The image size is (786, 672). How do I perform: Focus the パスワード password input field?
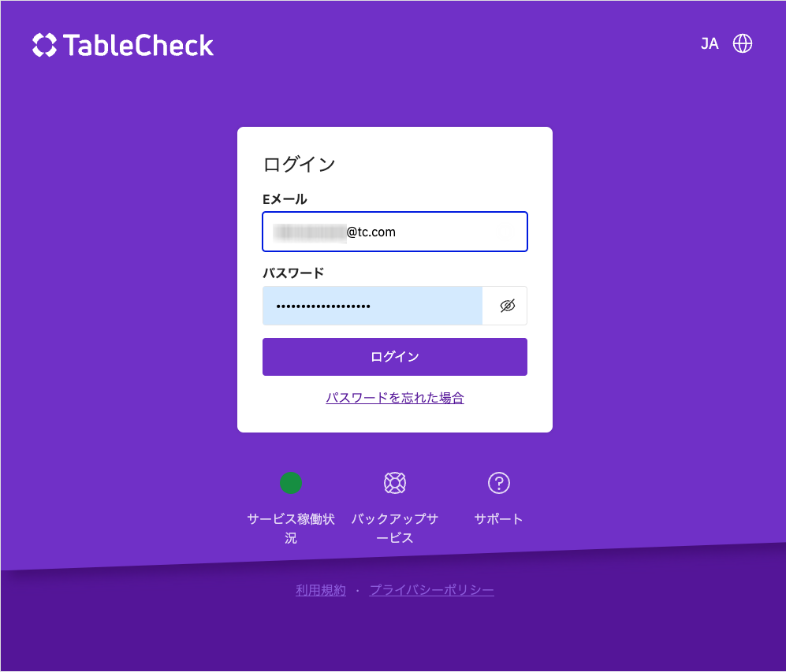tap(372, 306)
